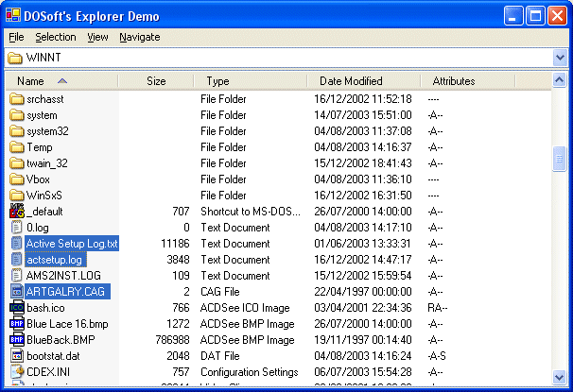Click the WINNT folder icon in address bar

(15, 59)
